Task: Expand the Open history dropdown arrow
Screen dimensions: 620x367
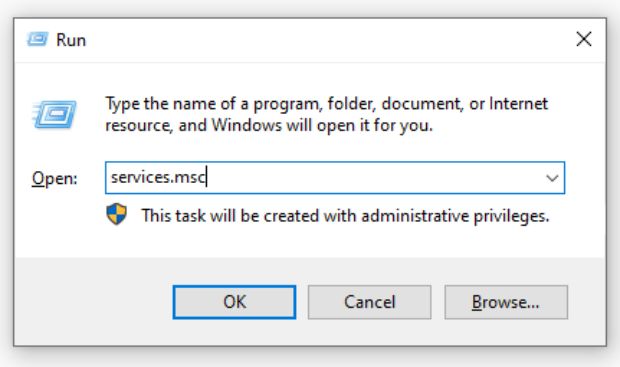Action: (x=552, y=178)
